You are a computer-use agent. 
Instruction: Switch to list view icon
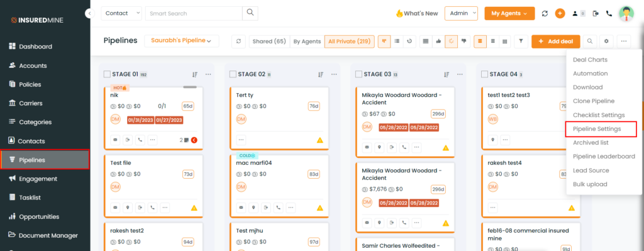(397, 41)
